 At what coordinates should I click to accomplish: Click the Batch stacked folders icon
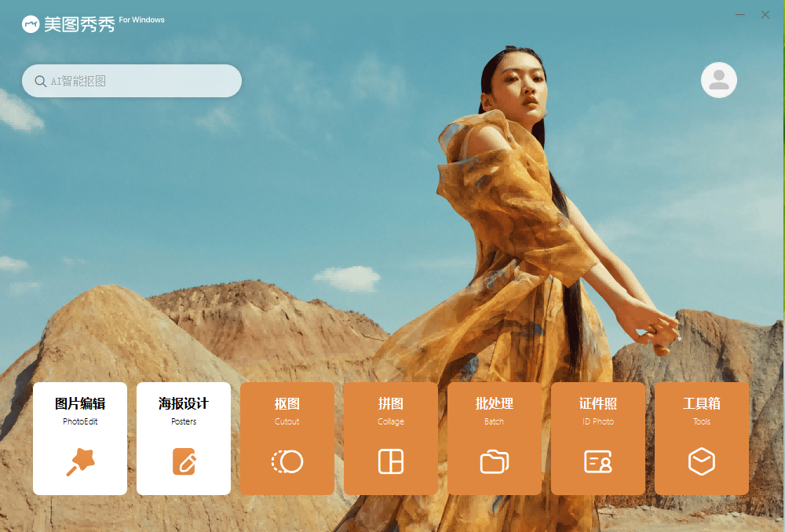coord(495,461)
